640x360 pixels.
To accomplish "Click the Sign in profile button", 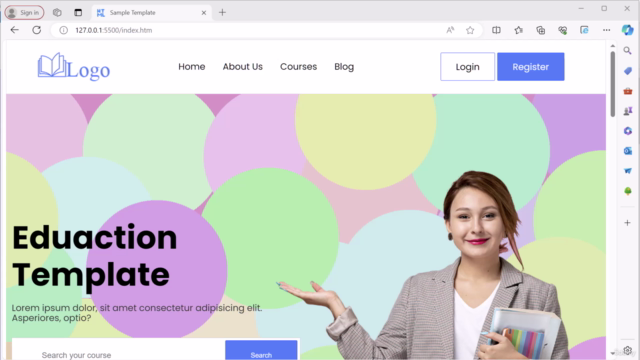I will pyautogui.click(x=24, y=13).
